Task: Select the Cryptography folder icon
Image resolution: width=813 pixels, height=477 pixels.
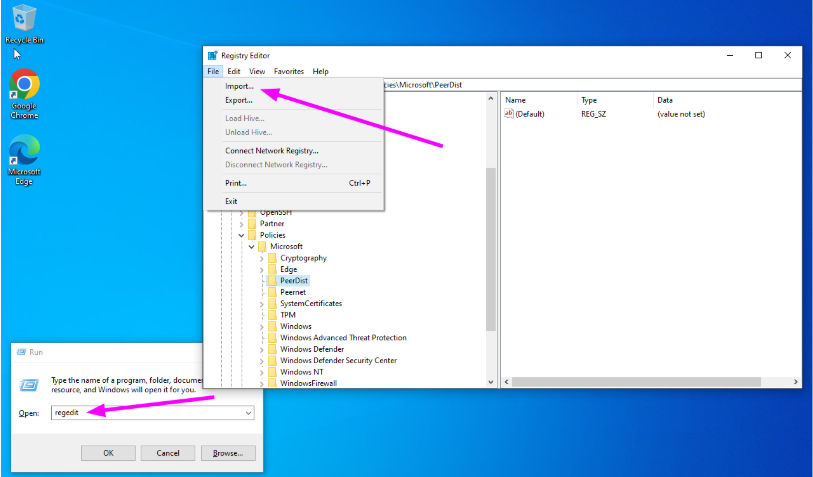Action: [273, 258]
